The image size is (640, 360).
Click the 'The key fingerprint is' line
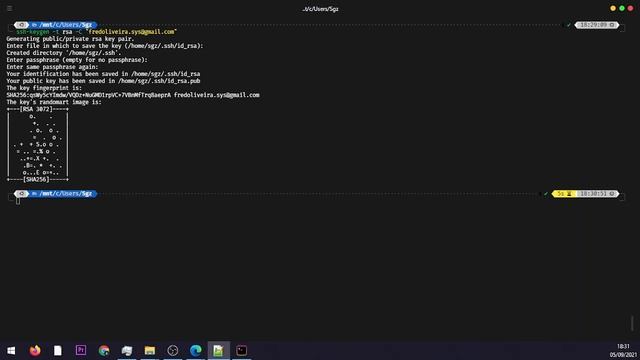pyautogui.click(x=44, y=88)
